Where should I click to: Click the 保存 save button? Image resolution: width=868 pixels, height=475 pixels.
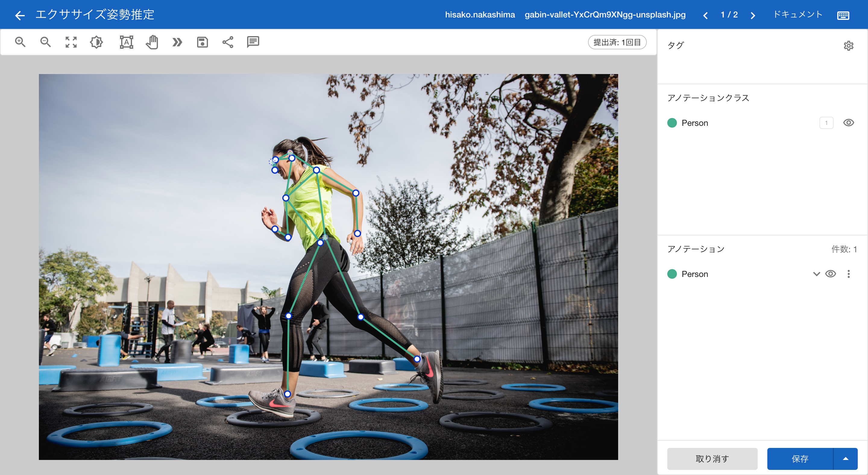tap(800, 458)
